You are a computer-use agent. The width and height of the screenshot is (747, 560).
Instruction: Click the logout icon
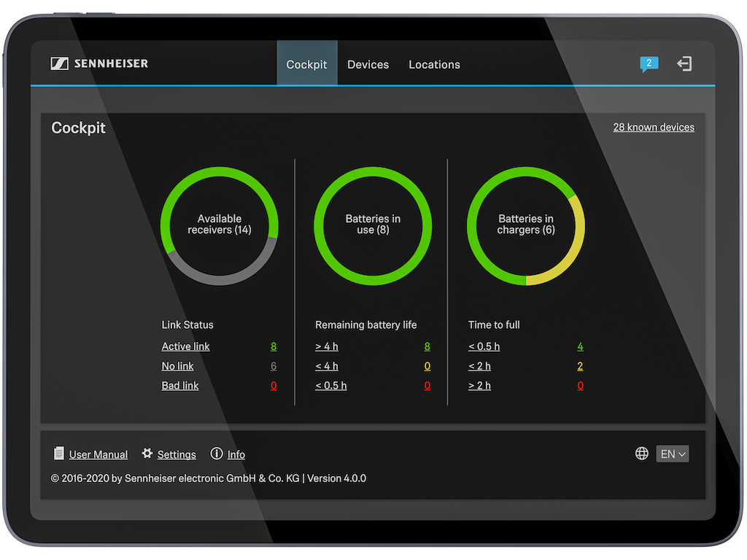tap(684, 64)
